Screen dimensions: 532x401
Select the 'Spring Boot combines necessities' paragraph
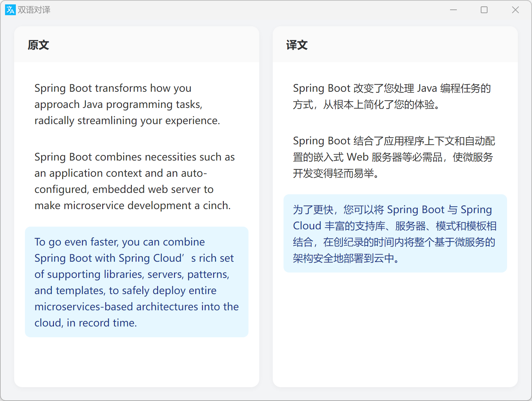click(x=137, y=181)
